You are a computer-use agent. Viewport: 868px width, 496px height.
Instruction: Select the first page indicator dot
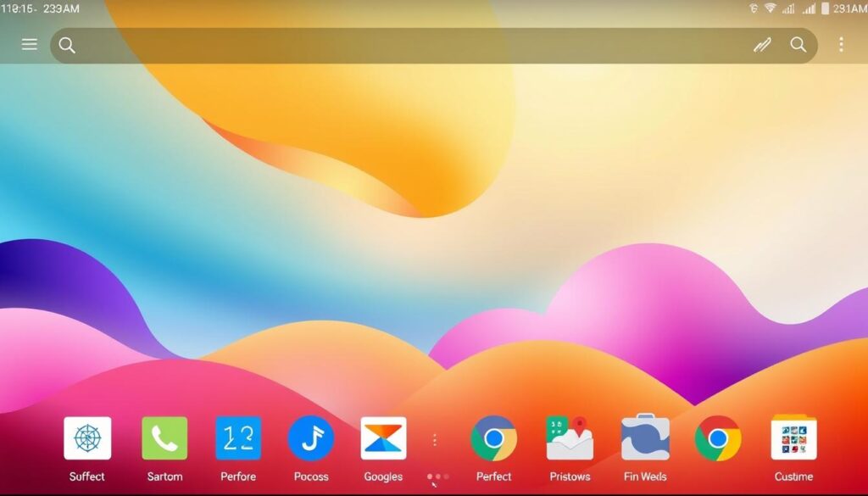click(430, 476)
